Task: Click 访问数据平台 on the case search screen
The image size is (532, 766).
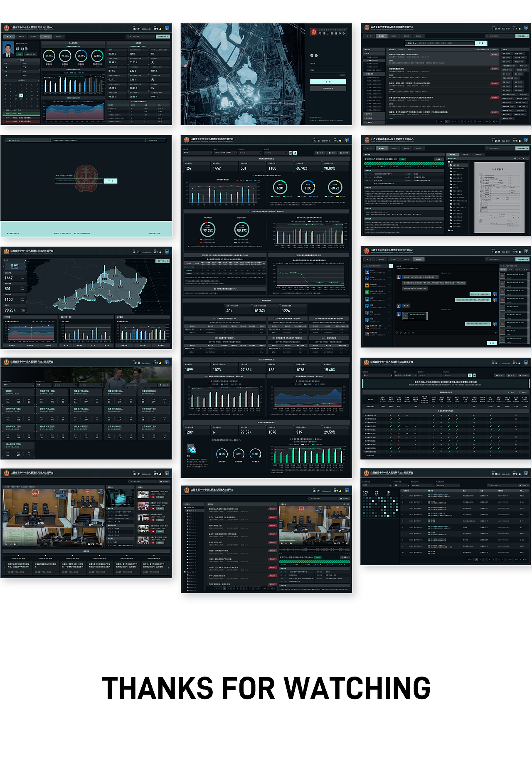Action: (523, 36)
